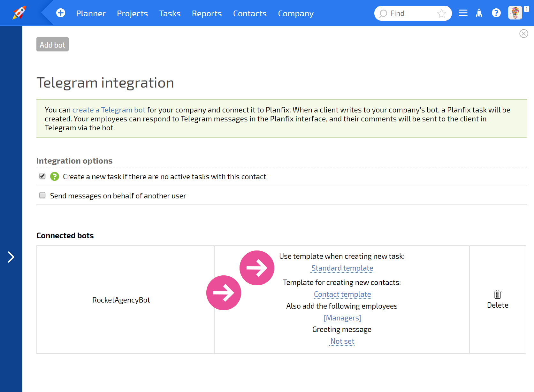The width and height of the screenshot is (534, 392).
Task: Click the RocketAgencyBot name
Action: [121, 300]
